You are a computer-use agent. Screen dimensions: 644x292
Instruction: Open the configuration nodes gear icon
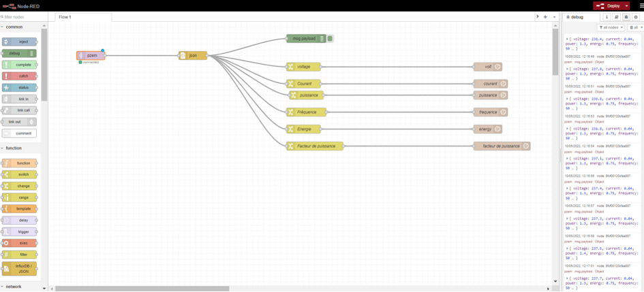coord(636,17)
